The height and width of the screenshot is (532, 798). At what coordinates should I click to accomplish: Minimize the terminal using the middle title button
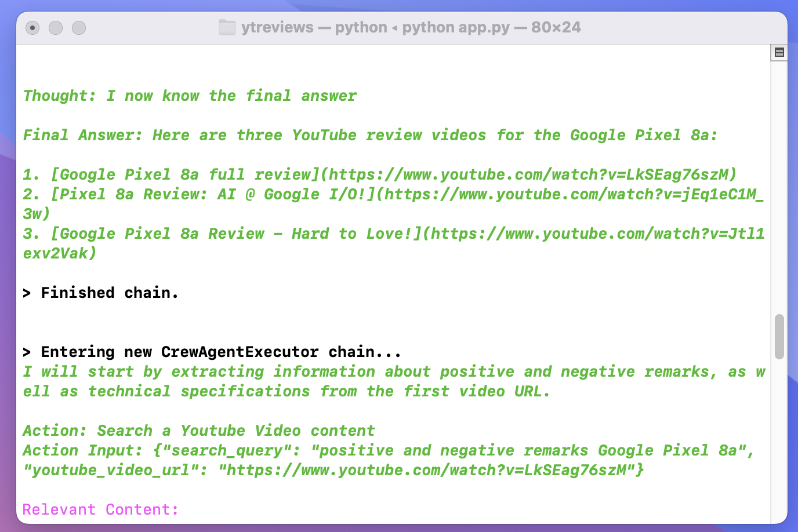(56, 28)
